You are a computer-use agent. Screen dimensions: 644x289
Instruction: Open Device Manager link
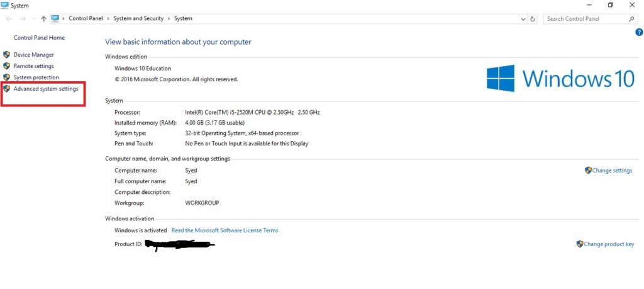pos(34,55)
